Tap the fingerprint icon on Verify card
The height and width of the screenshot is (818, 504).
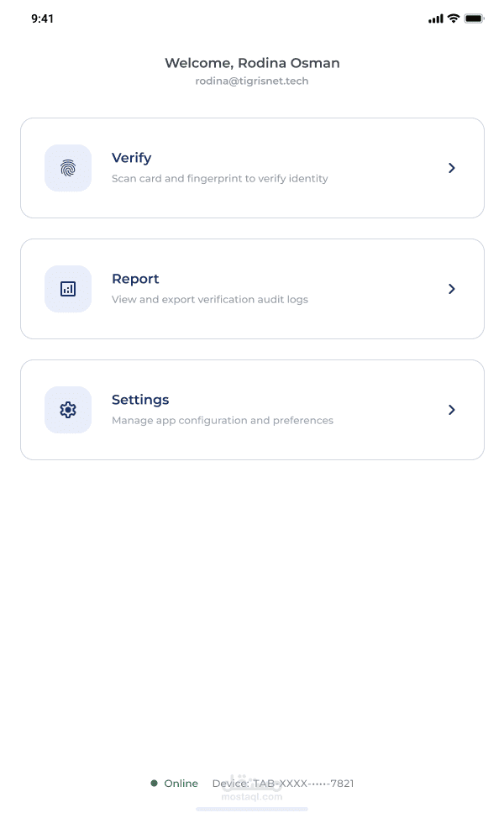68,168
